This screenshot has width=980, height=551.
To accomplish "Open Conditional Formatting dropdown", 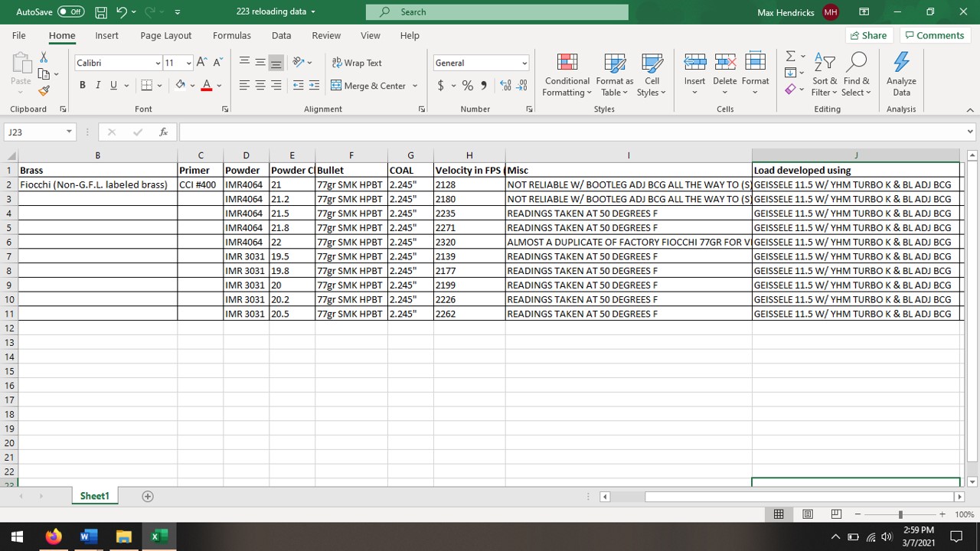I will click(567, 74).
